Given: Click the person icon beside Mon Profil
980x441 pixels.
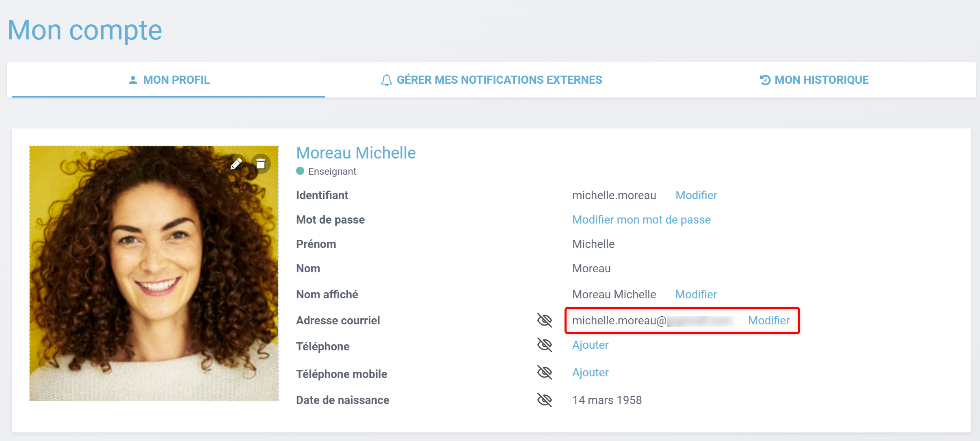Looking at the screenshot, I should coord(133,80).
